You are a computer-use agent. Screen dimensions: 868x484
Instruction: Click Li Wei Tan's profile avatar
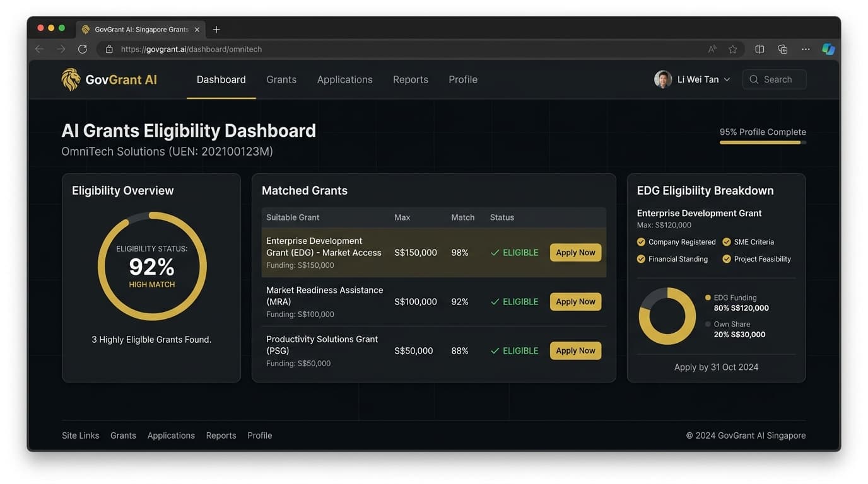point(662,79)
